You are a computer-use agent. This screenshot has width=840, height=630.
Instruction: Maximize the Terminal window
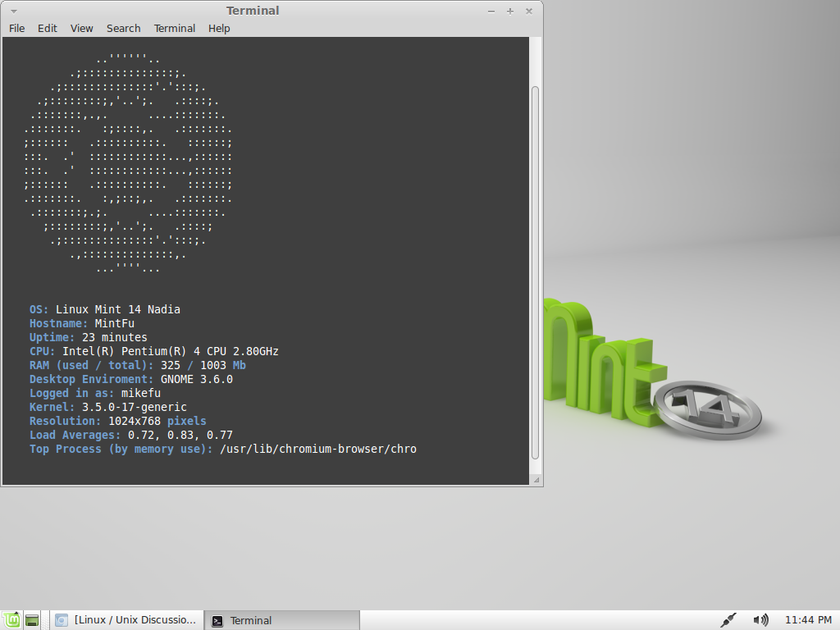[x=509, y=11]
